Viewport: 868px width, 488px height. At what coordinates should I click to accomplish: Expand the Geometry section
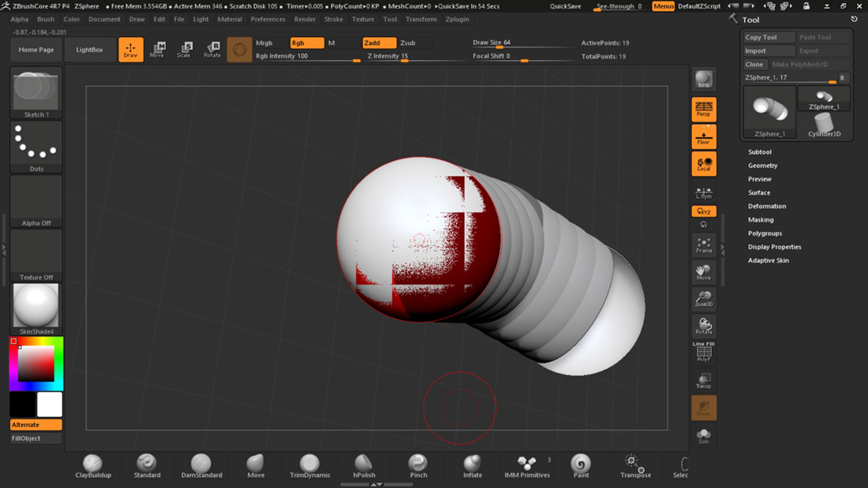click(x=763, y=166)
